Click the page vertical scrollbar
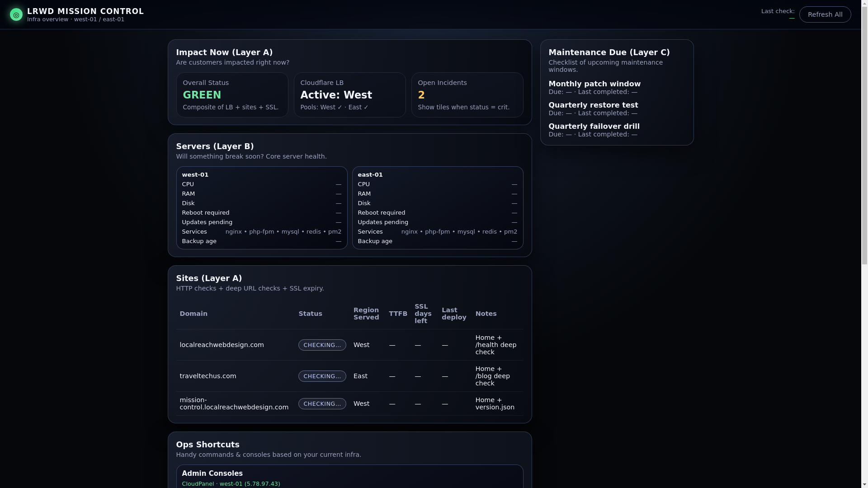This screenshot has height=488, width=868. click(x=864, y=244)
